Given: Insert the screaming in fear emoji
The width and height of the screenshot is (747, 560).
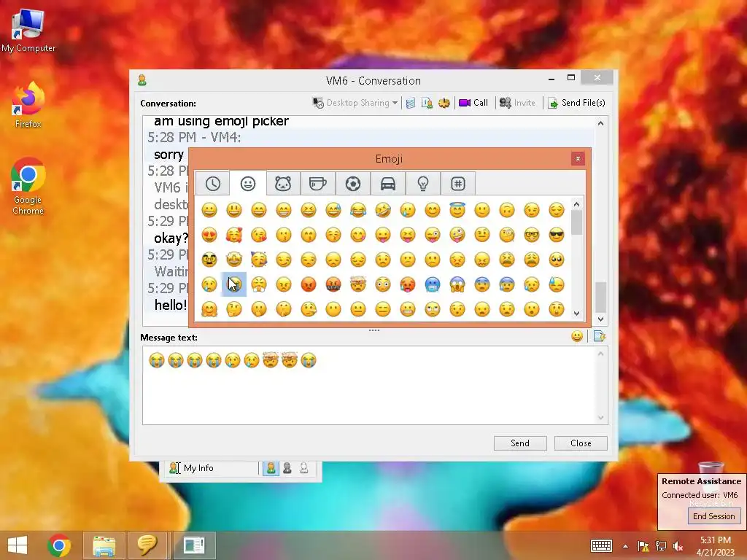Looking at the screenshot, I should coord(457,285).
